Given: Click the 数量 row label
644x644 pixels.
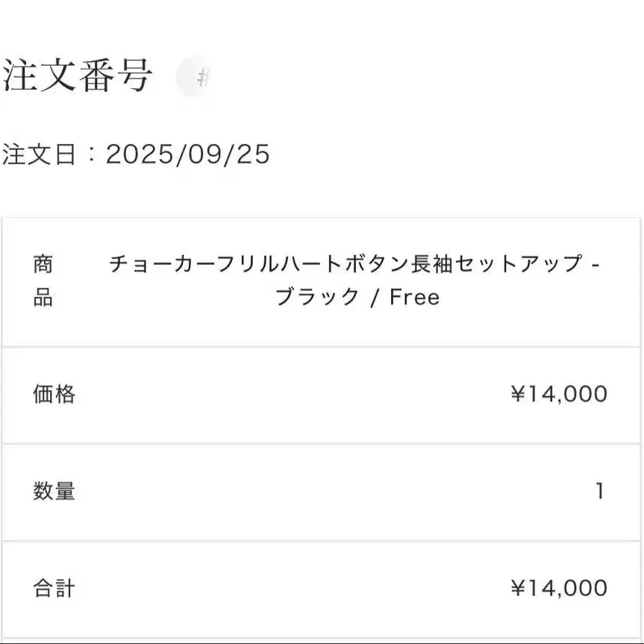Looking at the screenshot, I should coord(54,491).
